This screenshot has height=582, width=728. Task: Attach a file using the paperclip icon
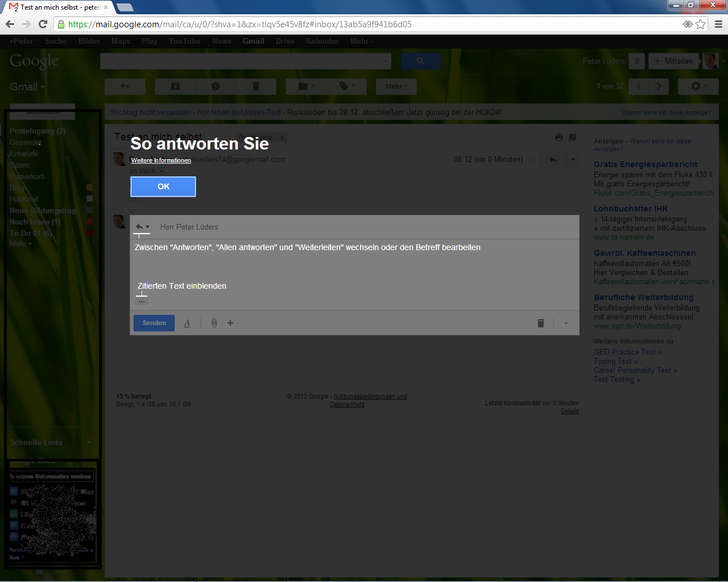coord(214,323)
